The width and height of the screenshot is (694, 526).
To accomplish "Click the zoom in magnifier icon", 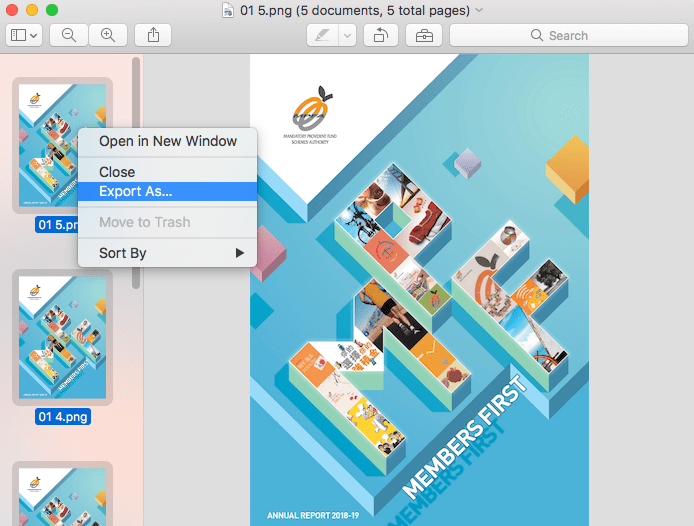I will (108, 35).
